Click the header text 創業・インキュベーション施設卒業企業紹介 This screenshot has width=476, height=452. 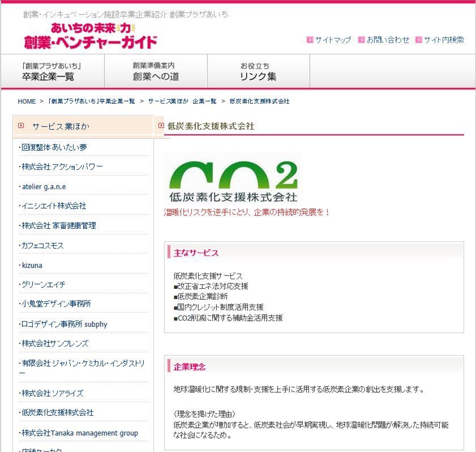(95, 14)
